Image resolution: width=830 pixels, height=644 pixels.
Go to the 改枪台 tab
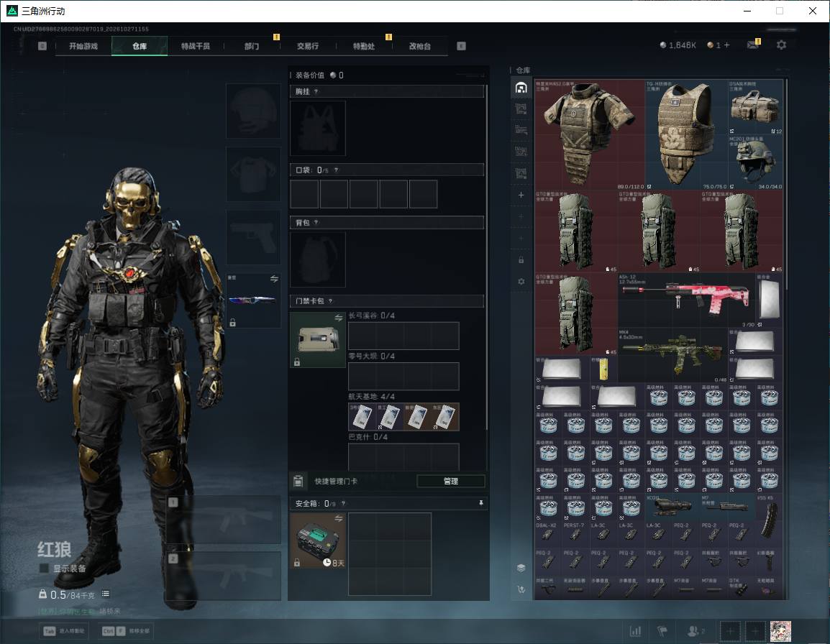420,46
